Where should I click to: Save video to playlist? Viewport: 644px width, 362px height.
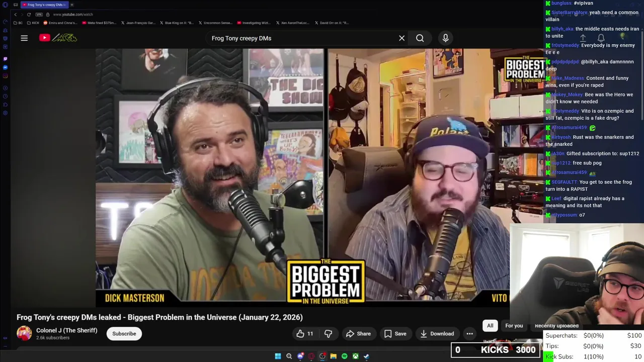tap(395, 333)
